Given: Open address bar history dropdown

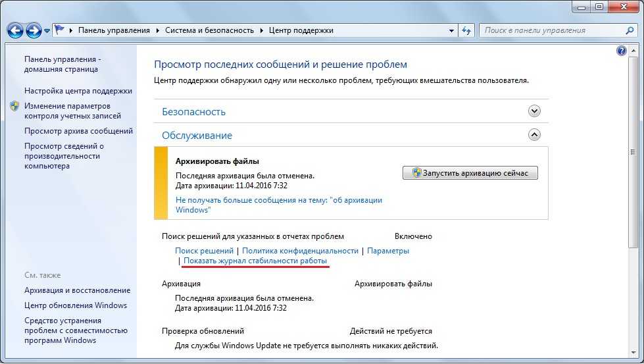Looking at the screenshot, I should (451, 30).
